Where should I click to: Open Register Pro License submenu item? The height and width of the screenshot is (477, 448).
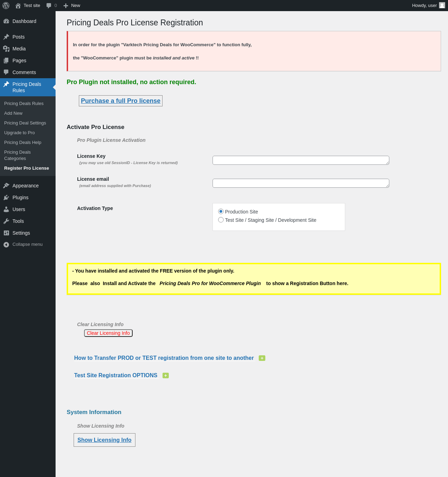point(26,168)
